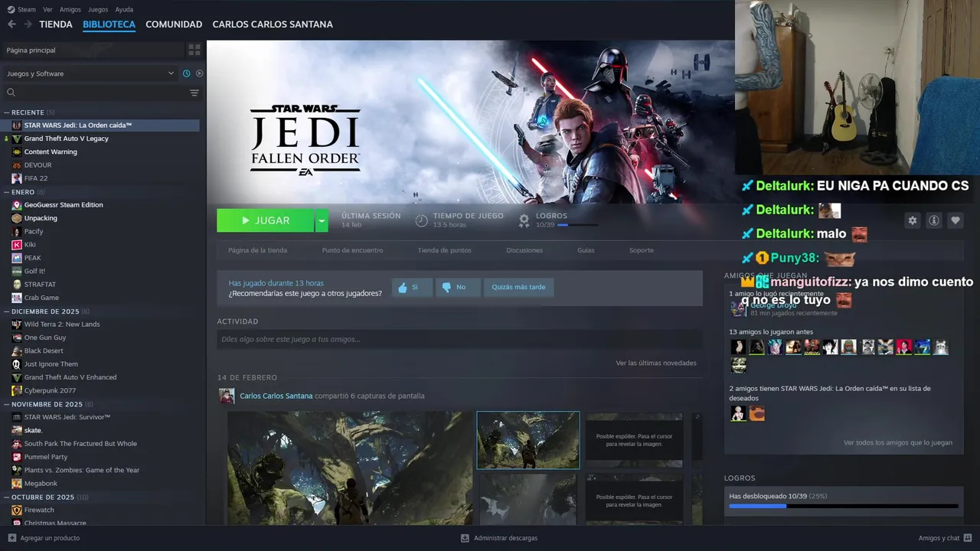Open Juegos y Software filter dropdown
This screenshot has height=551, width=980.
point(90,73)
